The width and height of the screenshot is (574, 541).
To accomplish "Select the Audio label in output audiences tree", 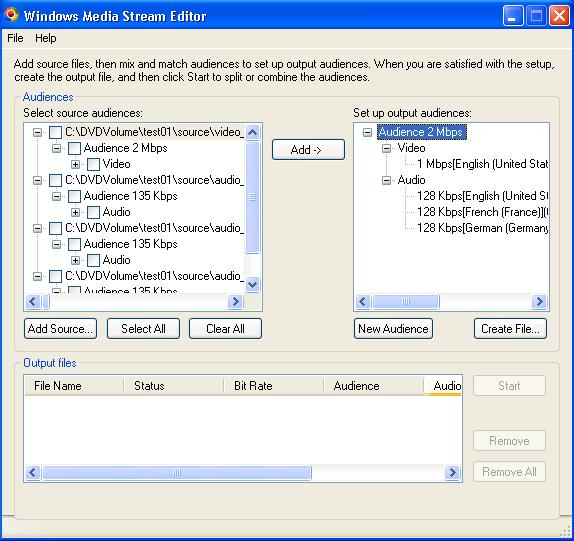I will (x=411, y=180).
